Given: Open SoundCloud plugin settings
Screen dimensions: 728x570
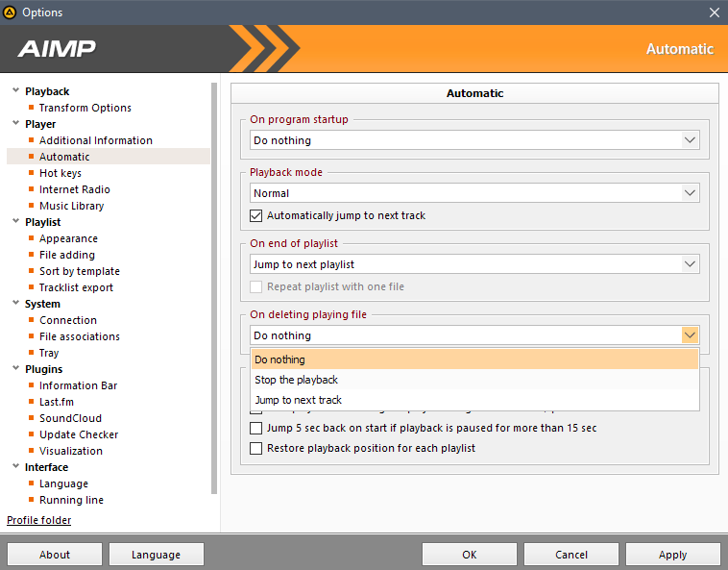Looking at the screenshot, I should coord(70,418).
